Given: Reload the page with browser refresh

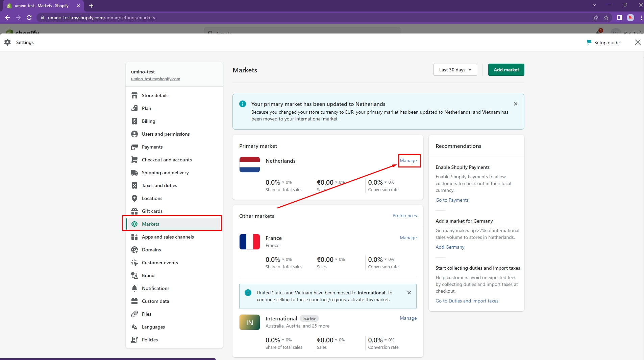Looking at the screenshot, I should point(29,18).
